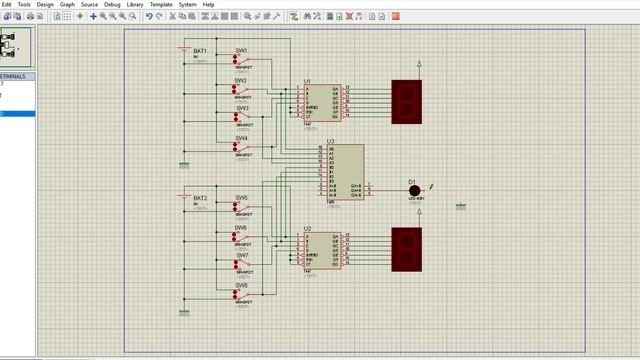Toggle switch SW1 in the schematic
The height and width of the screenshot is (360, 640).
[242, 60]
